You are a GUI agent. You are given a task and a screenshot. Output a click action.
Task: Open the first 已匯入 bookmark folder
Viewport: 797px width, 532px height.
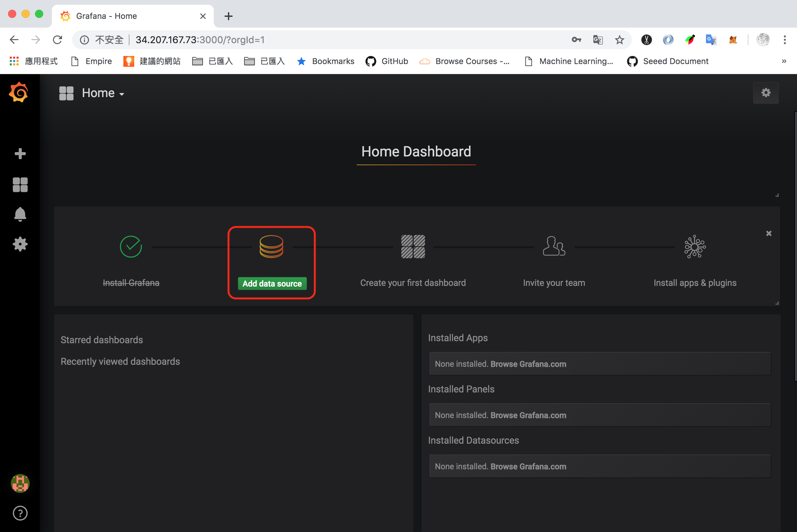point(212,61)
